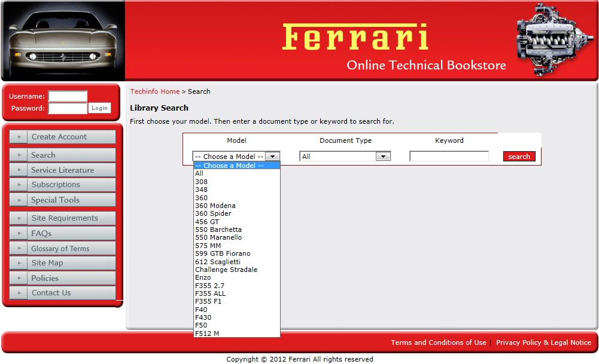Viewport: 599px width, 364px height.
Task: Select F512 M model option
Action: coord(237,334)
